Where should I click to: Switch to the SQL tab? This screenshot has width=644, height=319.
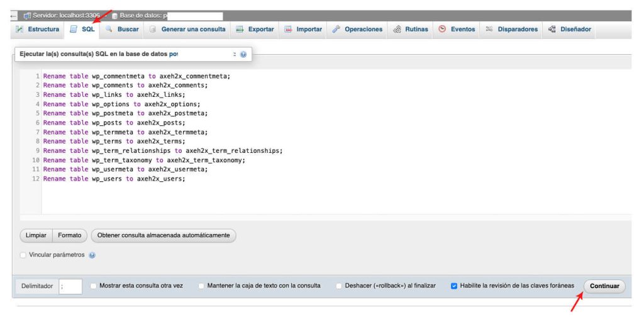pos(82,30)
